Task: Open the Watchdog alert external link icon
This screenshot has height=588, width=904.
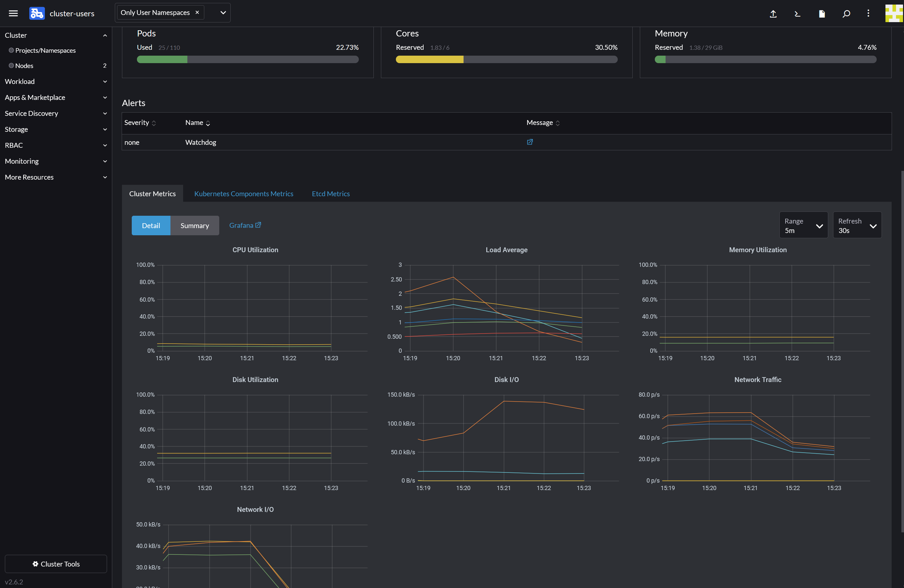Action: click(x=530, y=142)
